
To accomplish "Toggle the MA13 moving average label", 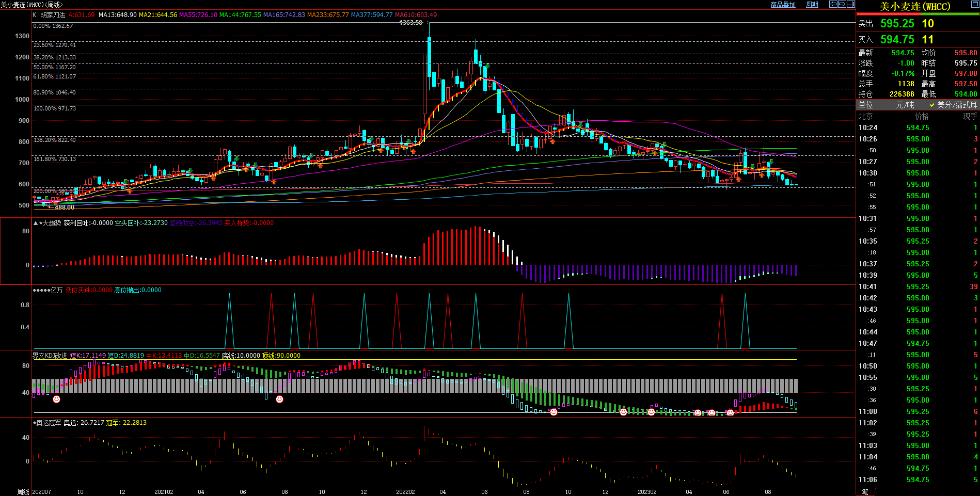I will click(x=117, y=15).
